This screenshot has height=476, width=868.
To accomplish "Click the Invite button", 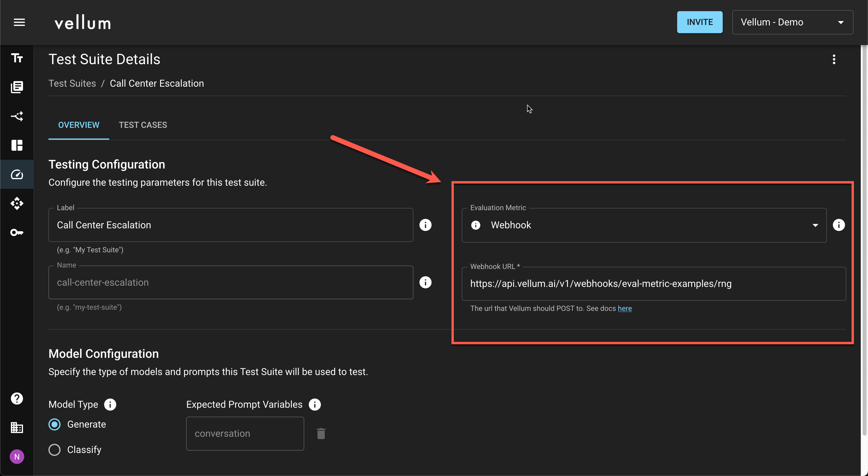I will pyautogui.click(x=699, y=22).
